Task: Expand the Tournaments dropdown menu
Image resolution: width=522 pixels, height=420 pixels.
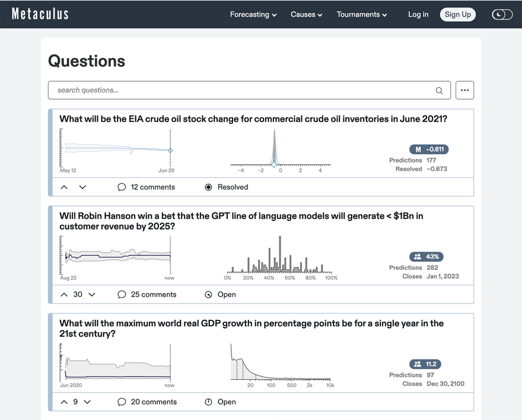Action: tap(361, 14)
